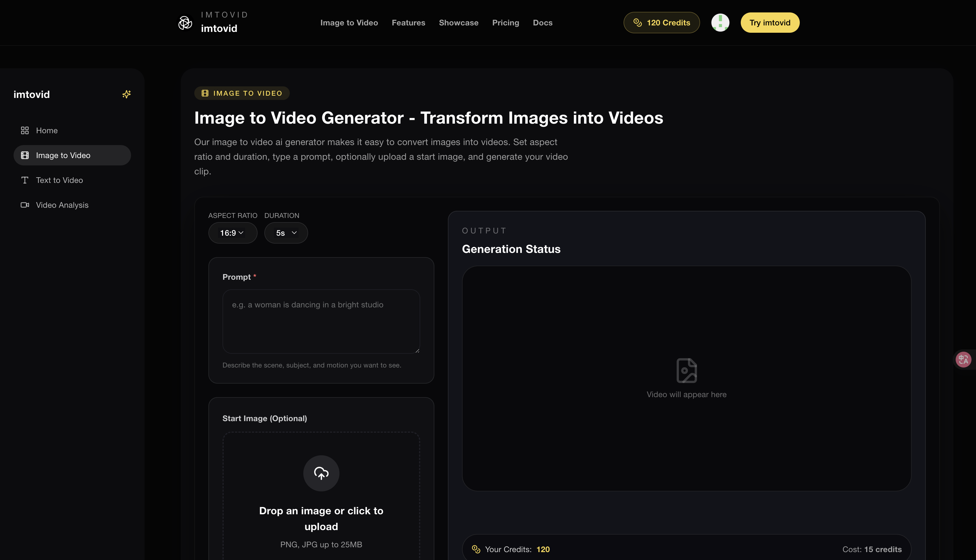976x560 pixels.
Task: Click the imtovid logo in the top bar
Action: 185,22
